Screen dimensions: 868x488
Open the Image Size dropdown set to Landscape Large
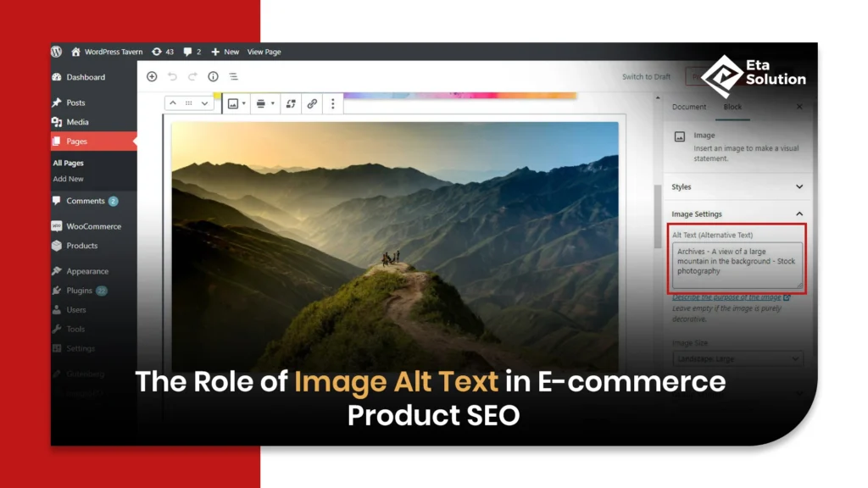tap(737, 358)
